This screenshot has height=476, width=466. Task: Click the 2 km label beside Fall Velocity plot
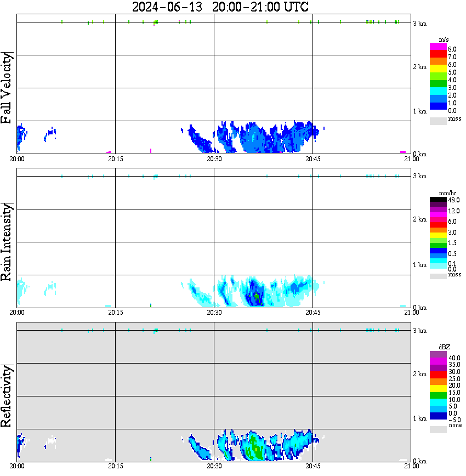click(x=419, y=67)
